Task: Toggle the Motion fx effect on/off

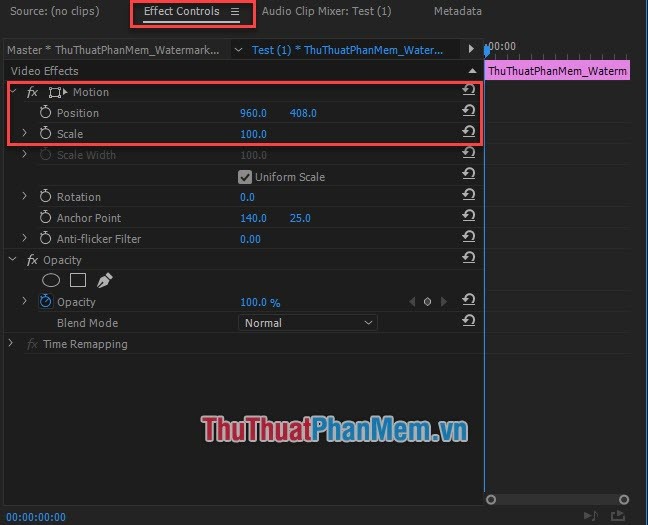Action: click(32, 92)
